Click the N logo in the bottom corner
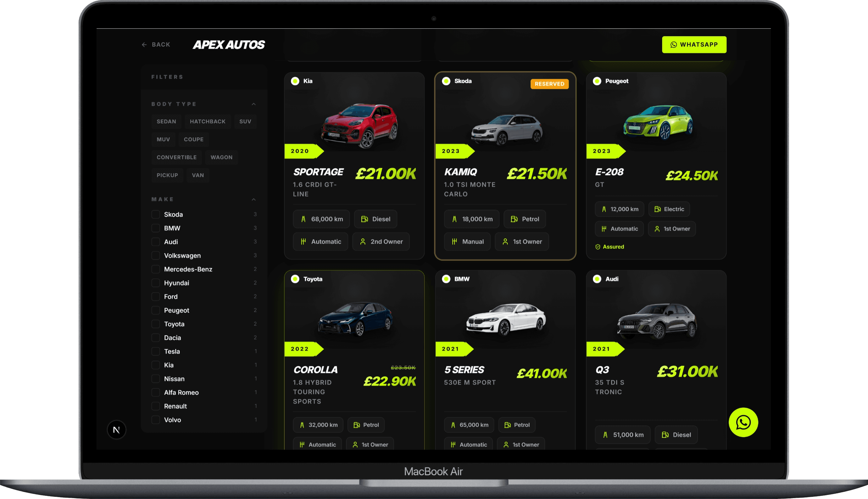This screenshot has height=499, width=868. click(x=116, y=429)
